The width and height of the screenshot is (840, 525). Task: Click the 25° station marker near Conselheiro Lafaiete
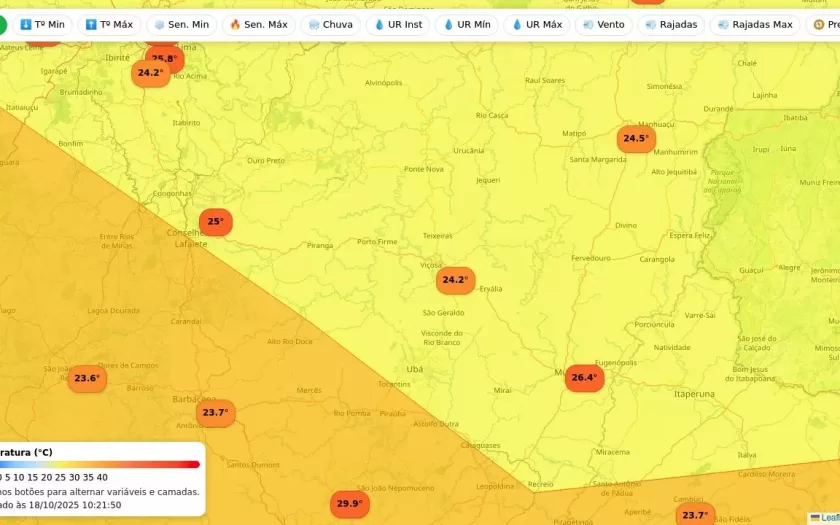[215, 222]
